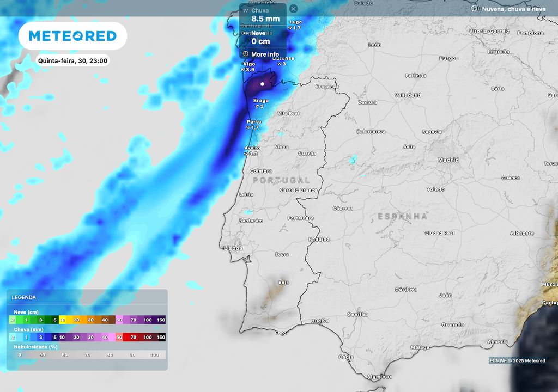This screenshot has height=392, width=558.
Task: Click the precipitation icon under Braga
Action: click(257, 106)
